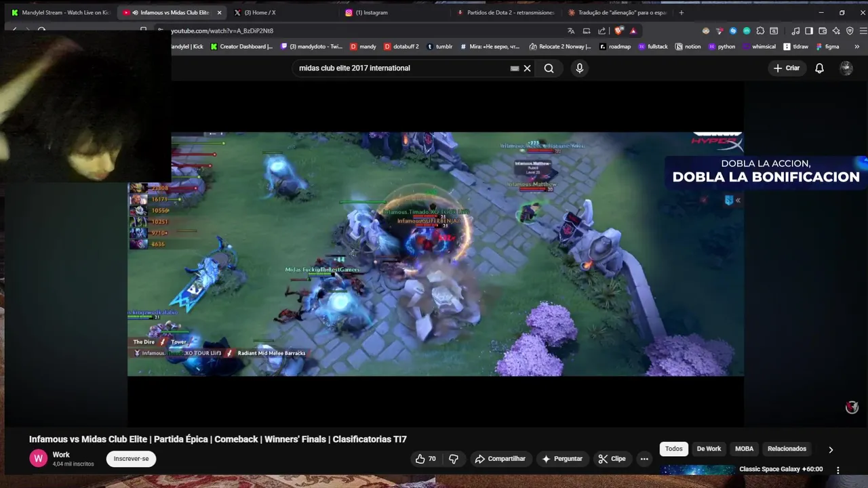
Task: Open Classic Space Galaxy recommended video thumbnail
Action: (x=698, y=470)
